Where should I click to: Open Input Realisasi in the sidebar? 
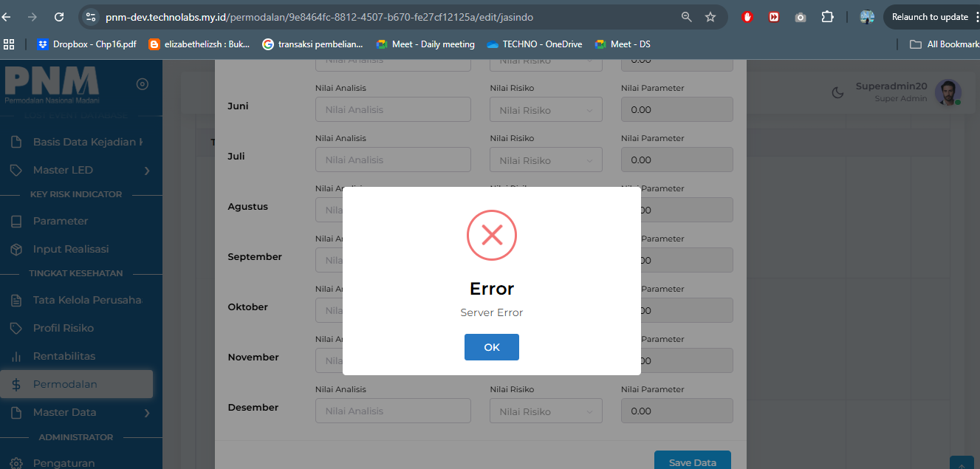pyautogui.click(x=71, y=249)
